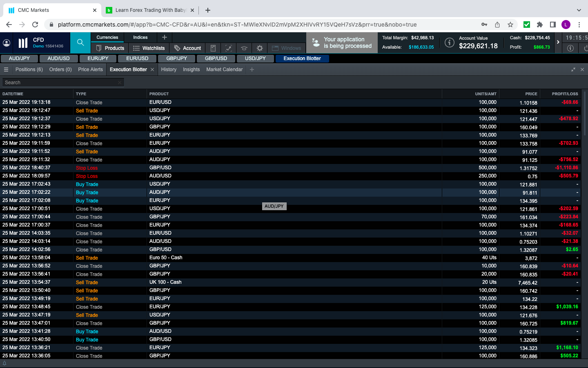588x368 pixels.
Task: Click the user profile icon
Action: pos(7,43)
